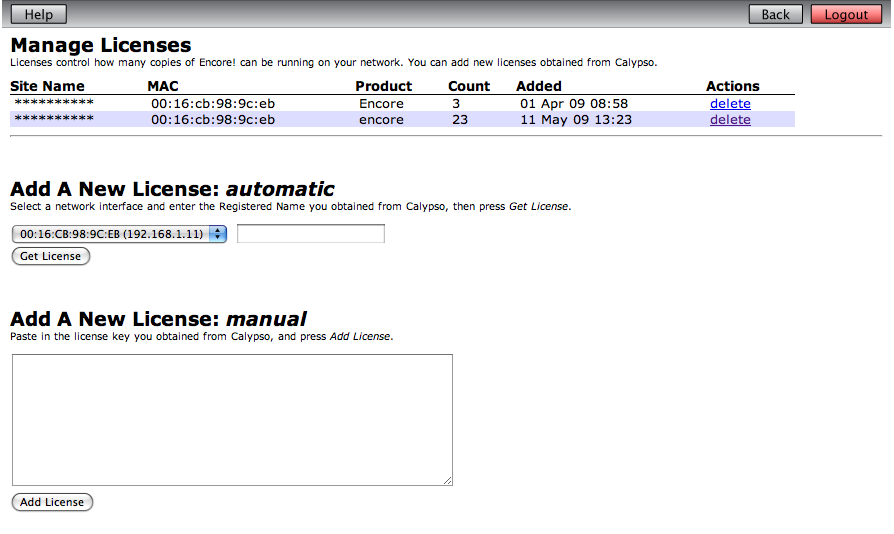Image resolution: width=894 pixels, height=534 pixels.
Task: Delete the encore license with count 23
Action: (x=730, y=119)
